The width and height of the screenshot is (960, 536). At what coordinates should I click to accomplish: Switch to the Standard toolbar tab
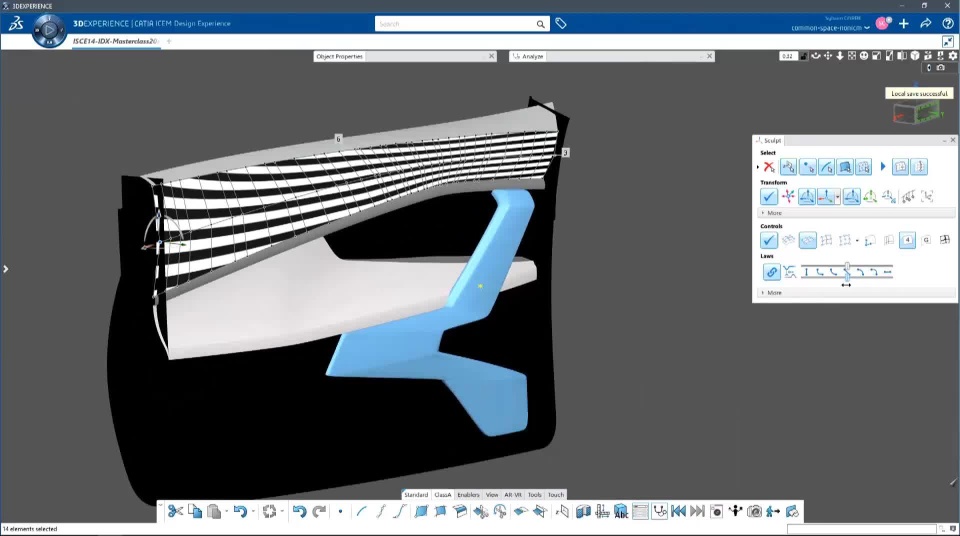(416, 494)
